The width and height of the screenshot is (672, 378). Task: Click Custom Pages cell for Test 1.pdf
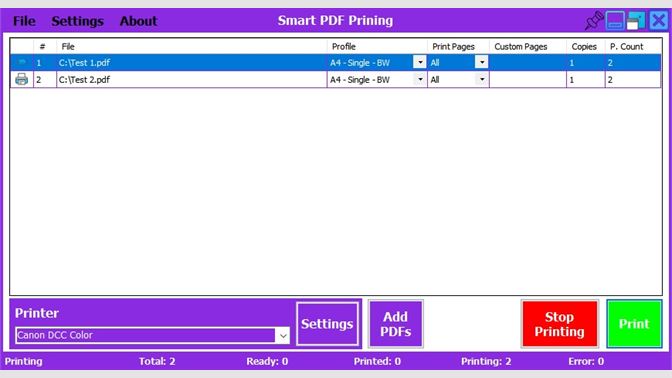(x=528, y=63)
